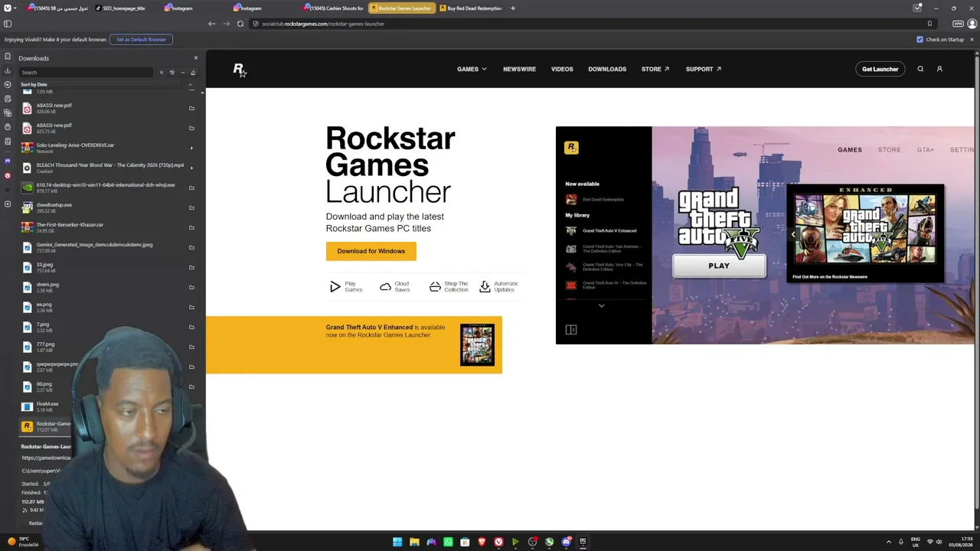Go to the VIDEOS section
This screenshot has height=551, width=980.
coord(562,69)
